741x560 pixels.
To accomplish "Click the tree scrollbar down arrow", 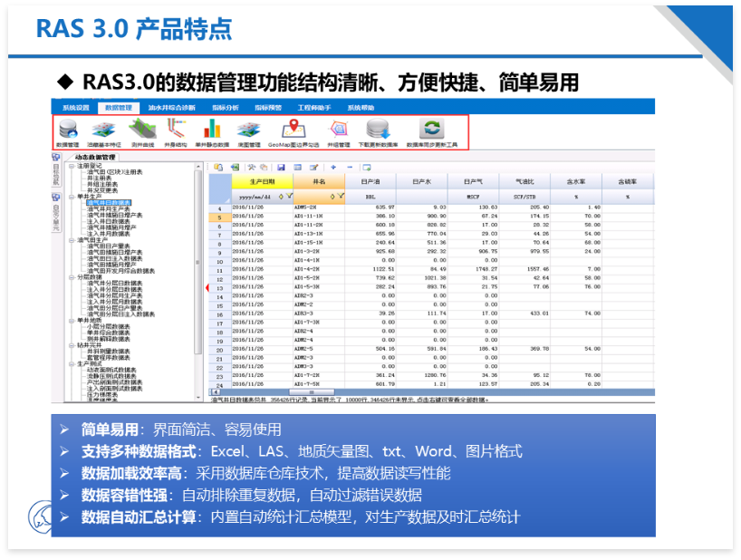I will [x=198, y=398].
